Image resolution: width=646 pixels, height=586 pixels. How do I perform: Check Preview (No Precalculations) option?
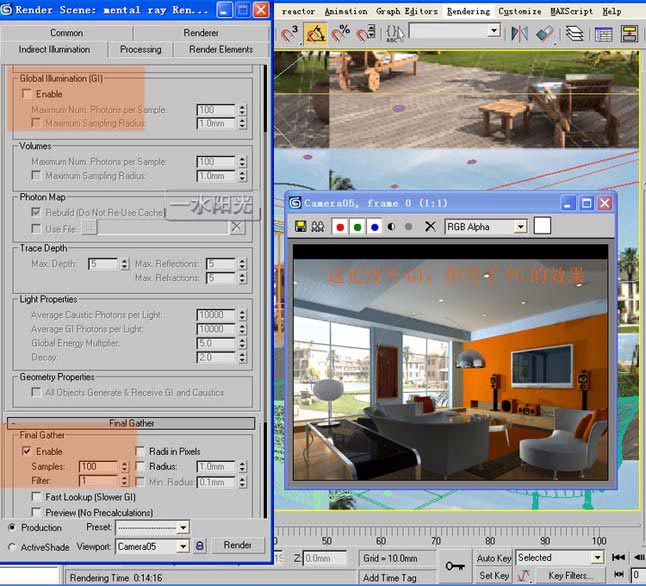pos(36,512)
